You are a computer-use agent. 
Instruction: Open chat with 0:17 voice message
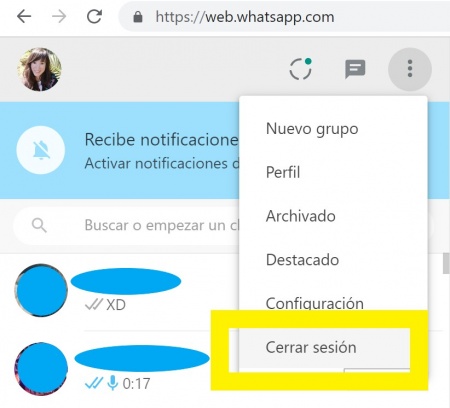[x=106, y=369]
